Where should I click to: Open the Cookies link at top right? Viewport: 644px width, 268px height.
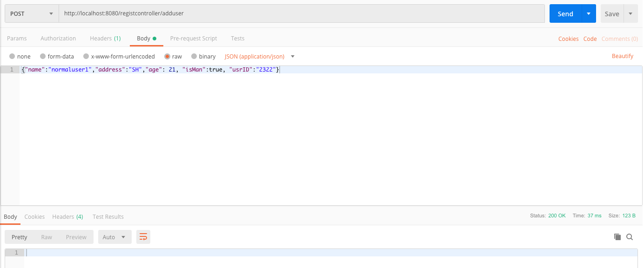pos(569,39)
